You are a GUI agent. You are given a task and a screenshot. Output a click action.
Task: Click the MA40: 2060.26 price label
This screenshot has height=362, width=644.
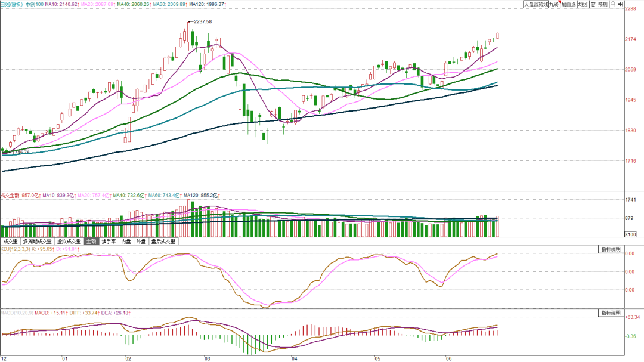pyautogui.click(x=134, y=4)
